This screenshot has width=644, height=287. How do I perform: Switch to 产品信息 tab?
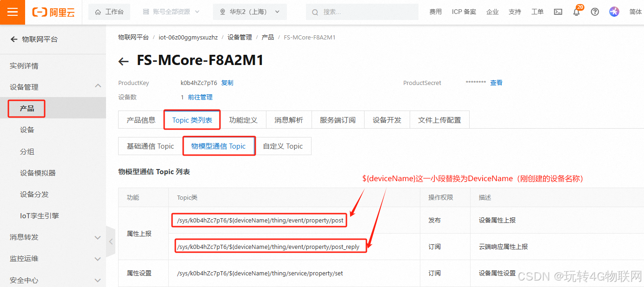141,120
